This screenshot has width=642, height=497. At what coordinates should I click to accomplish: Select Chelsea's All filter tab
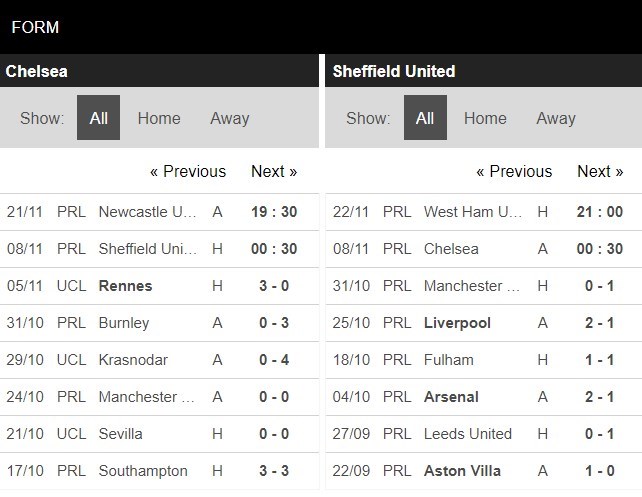[98, 118]
